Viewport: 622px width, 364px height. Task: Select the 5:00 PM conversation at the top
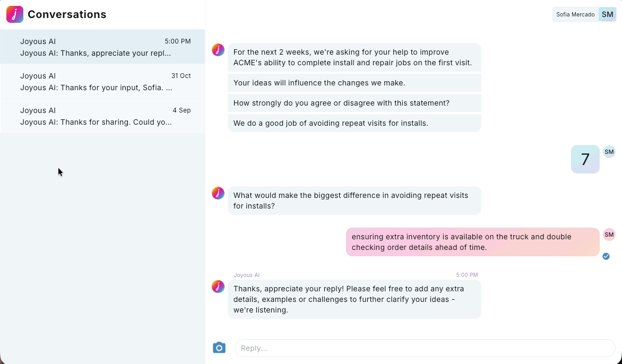(x=102, y=47)
